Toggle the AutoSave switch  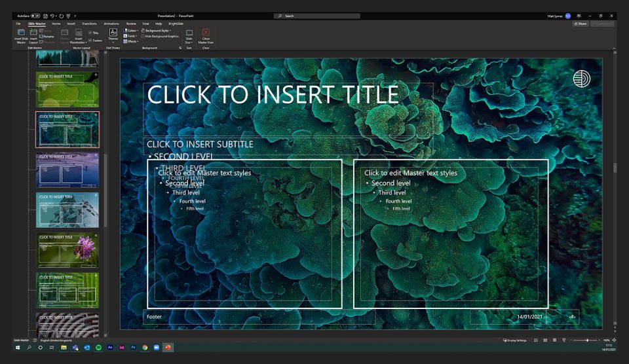tap(35, 15)
